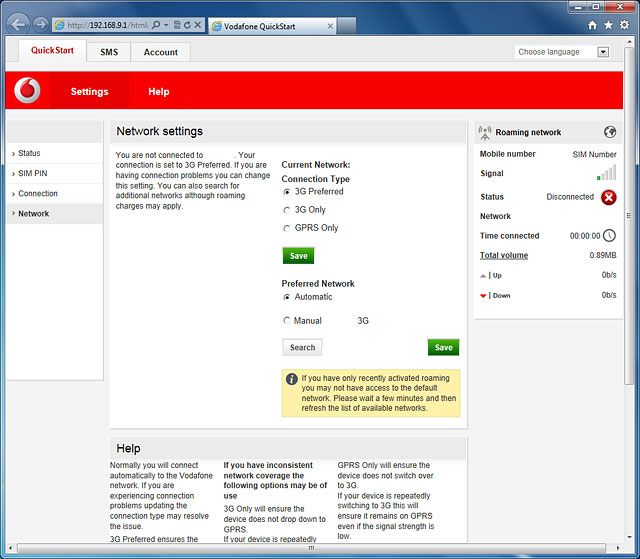Click the horizontal scrollbar thumb
The image size is (640, 559).
pos(311,548)
